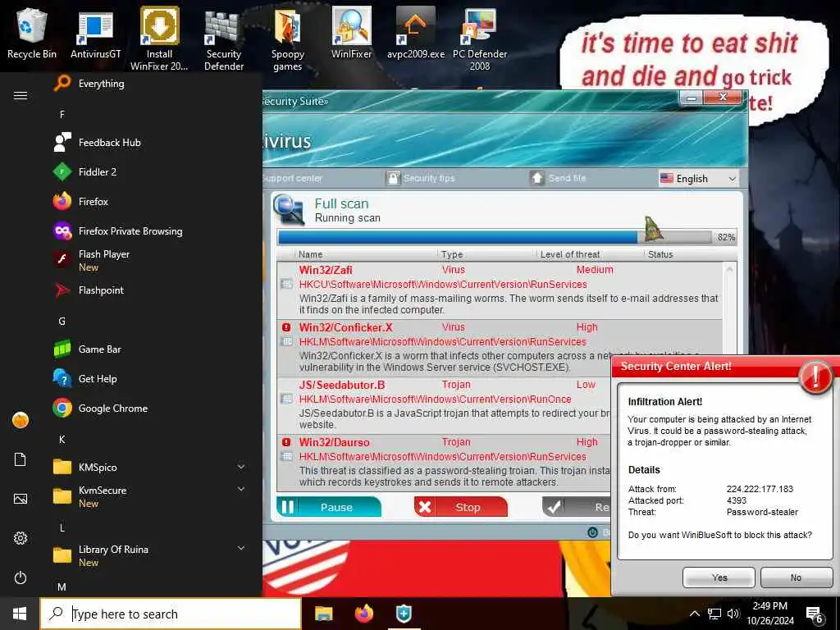Jump to letter K section header
The width and height of the screenshot is (840, 630).
pyautogui.click(x=62, y=440)
